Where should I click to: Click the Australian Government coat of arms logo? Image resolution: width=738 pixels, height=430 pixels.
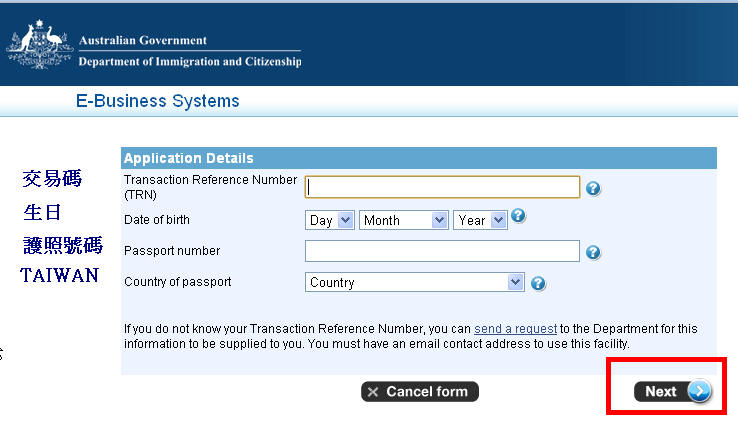pos(40,45)
